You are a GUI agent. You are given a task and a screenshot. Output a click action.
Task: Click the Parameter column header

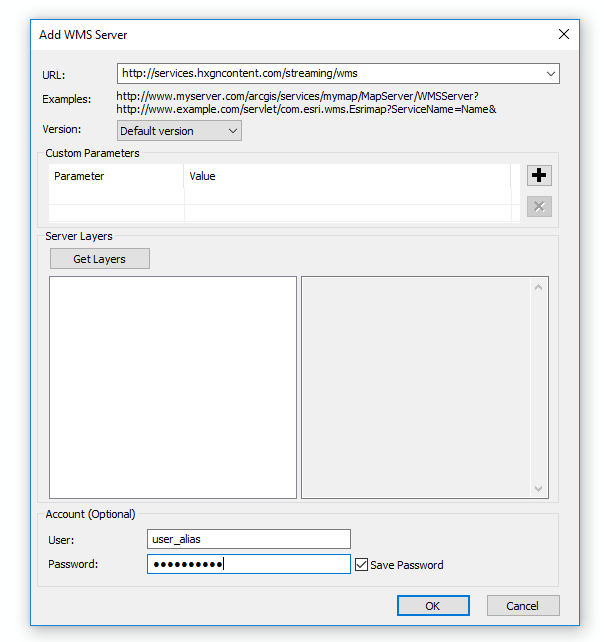pos(116,176)
